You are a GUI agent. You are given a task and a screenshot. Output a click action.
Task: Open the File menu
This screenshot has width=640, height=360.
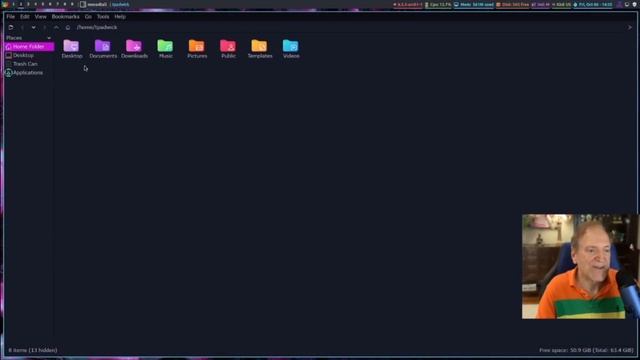click(11, 17)
